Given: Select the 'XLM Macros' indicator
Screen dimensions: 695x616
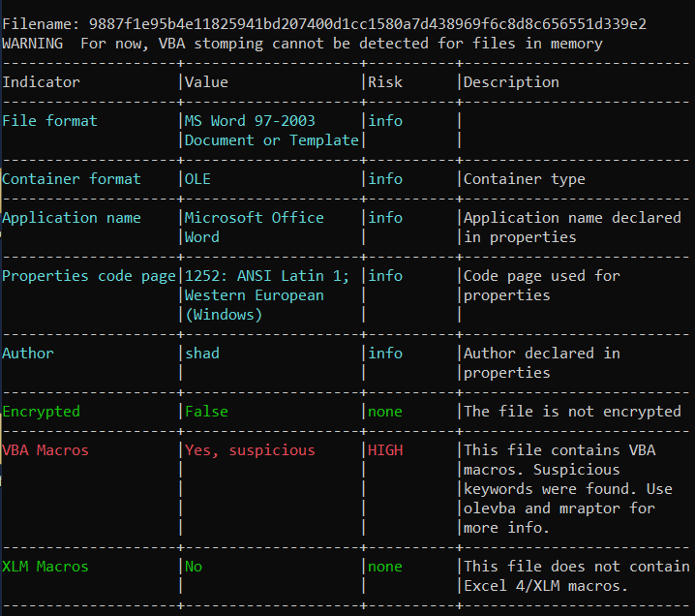Looking at the screenshot, I should tap(45, 567).
